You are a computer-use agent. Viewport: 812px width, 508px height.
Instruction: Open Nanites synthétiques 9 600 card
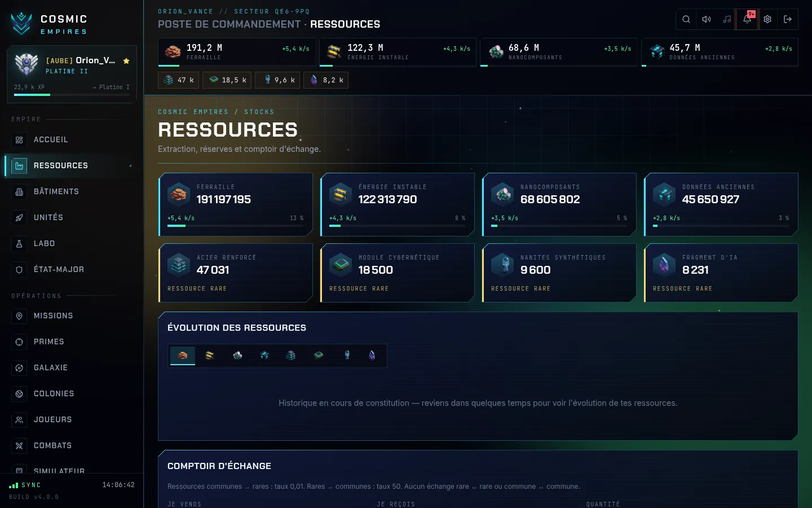(x=559, y=273)
